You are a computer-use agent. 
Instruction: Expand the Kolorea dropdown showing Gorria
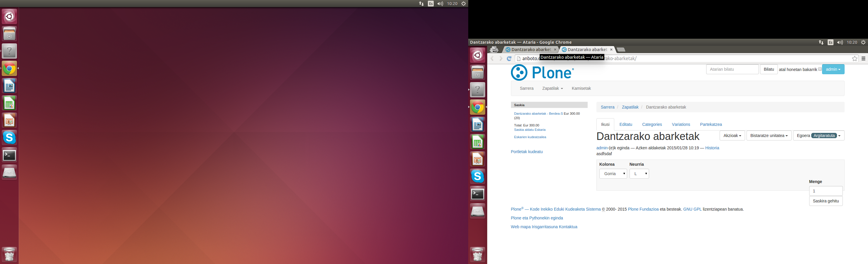(613, 174)
